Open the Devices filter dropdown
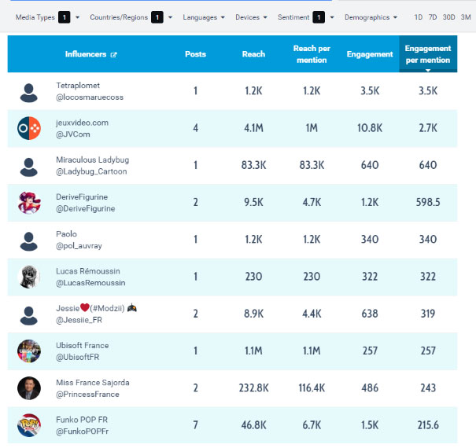Viewport: 476px width, 448px height. tap(251, 17)
